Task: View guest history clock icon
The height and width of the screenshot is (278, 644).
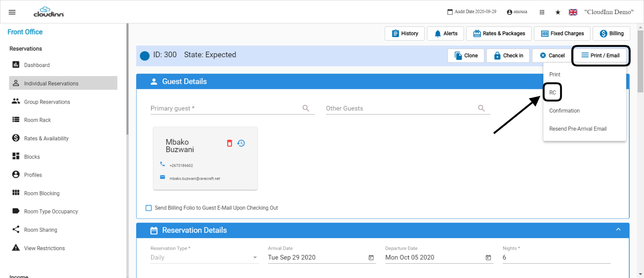Action: (x=241, y=143)
